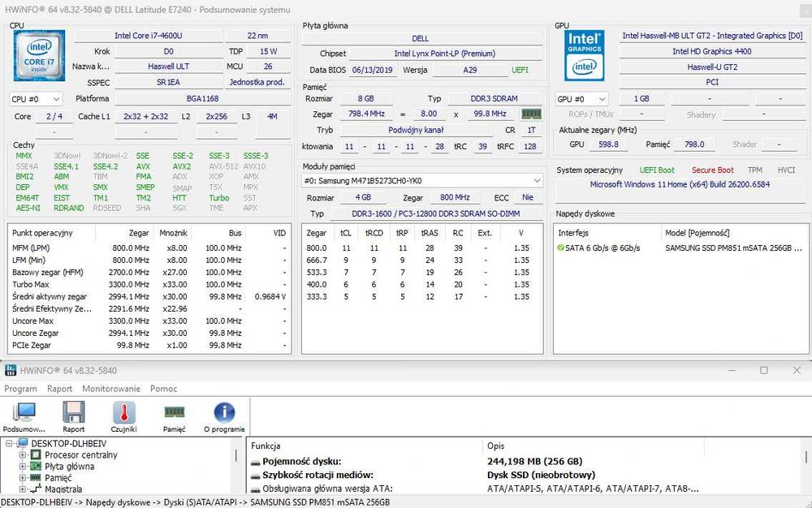Click the Uncore Max row

pos(149,321)
